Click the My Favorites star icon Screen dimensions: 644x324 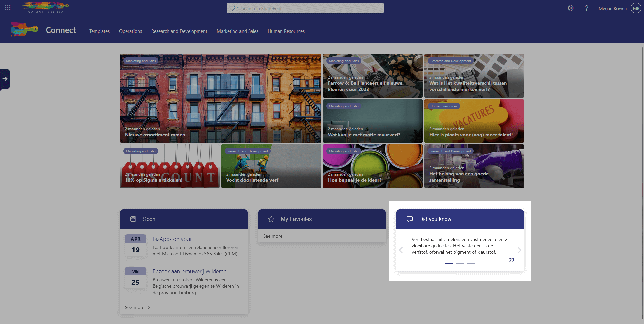click(x=271, y=219)
